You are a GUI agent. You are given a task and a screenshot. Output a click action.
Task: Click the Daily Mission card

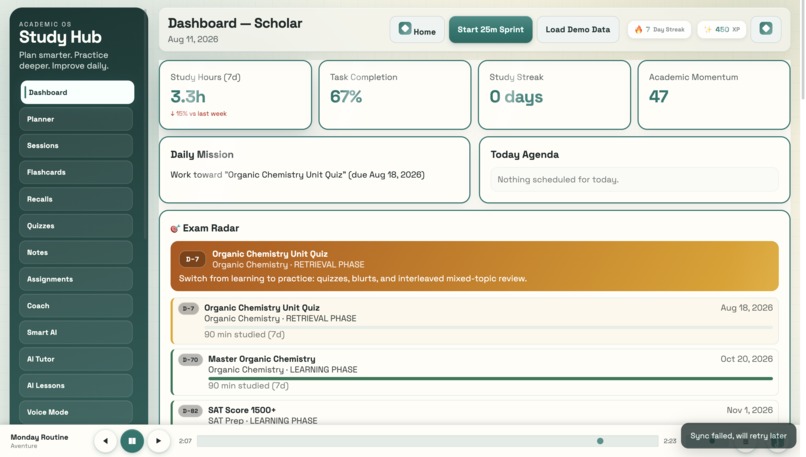pos(315,170)
